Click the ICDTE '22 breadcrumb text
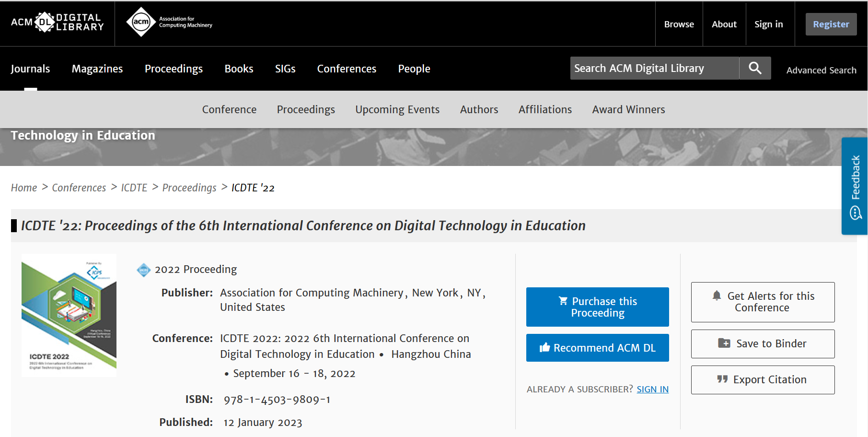Screen dimensions: 868x437 pyautogui.click(x=253, y=188)
